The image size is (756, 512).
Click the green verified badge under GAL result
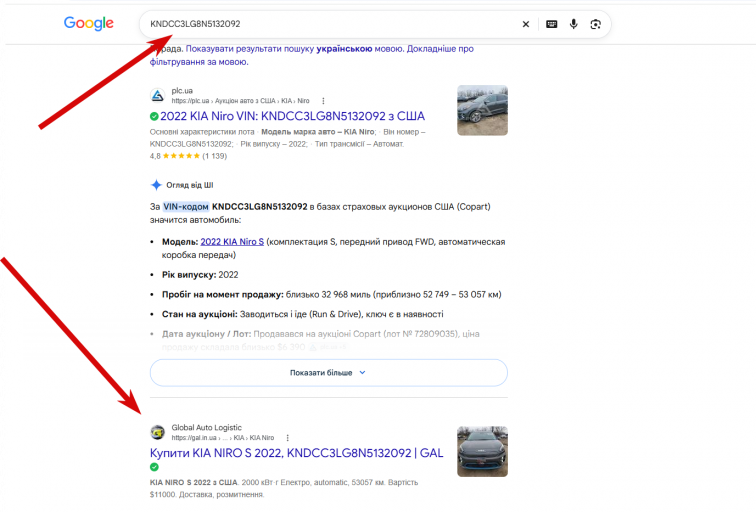154,467
